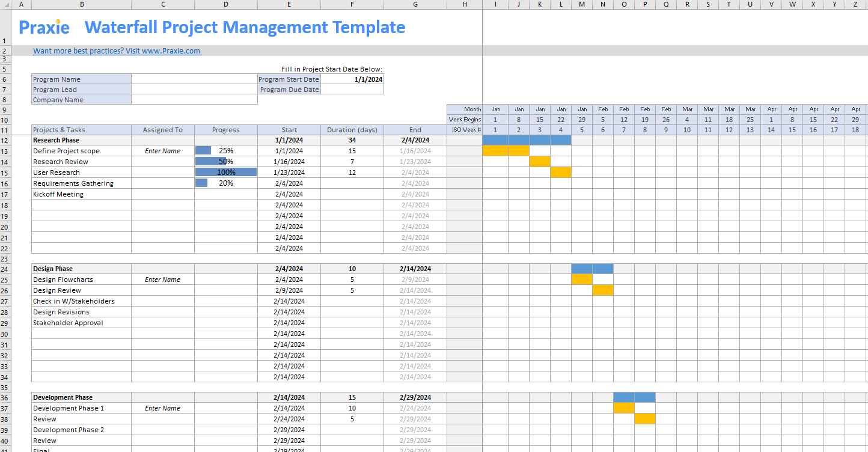Click the 20% progress bar for Requirements Gathering

(x=201, y=183)
